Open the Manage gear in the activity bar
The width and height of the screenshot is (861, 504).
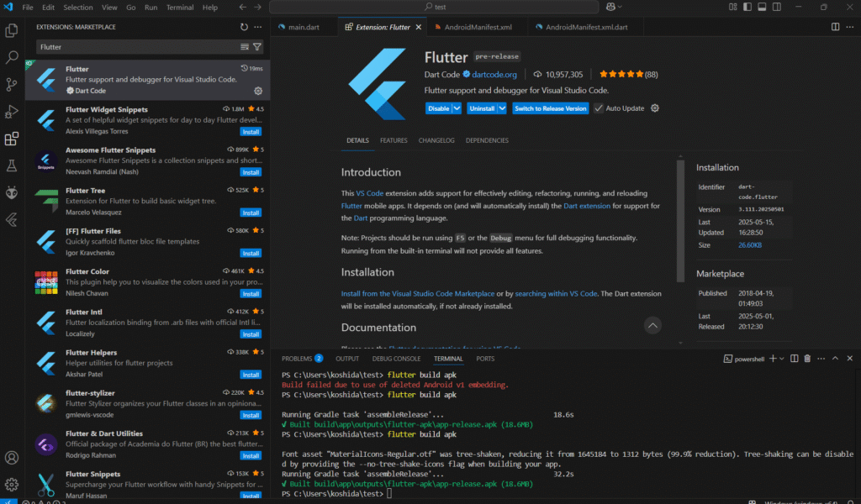tap(12, 484)
